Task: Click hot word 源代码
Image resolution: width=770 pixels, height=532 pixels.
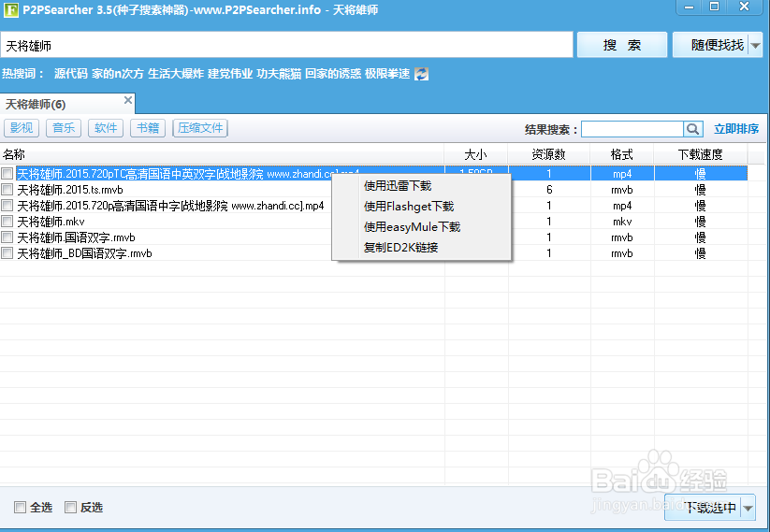Action: 71,74
